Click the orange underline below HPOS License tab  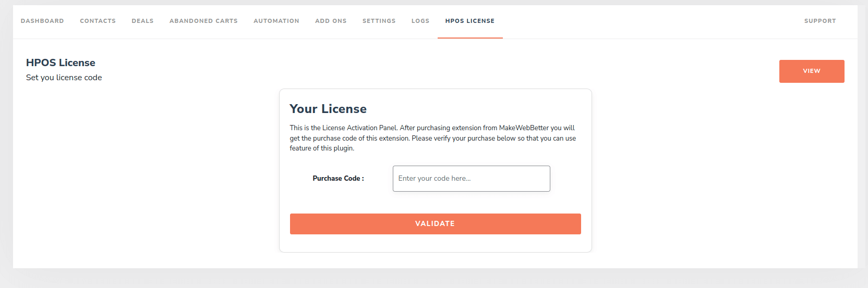(469, 38)
